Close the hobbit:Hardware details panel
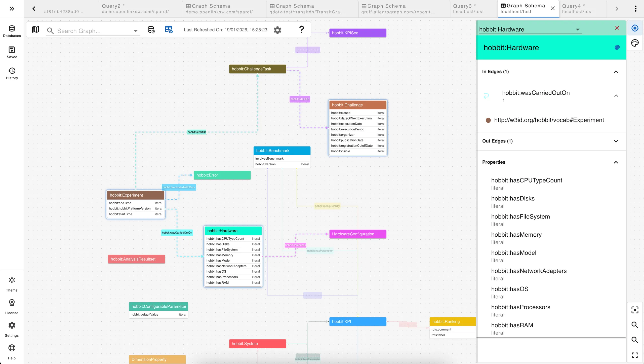This screenshot has height=364, width=644. click(x=617, y=28)
